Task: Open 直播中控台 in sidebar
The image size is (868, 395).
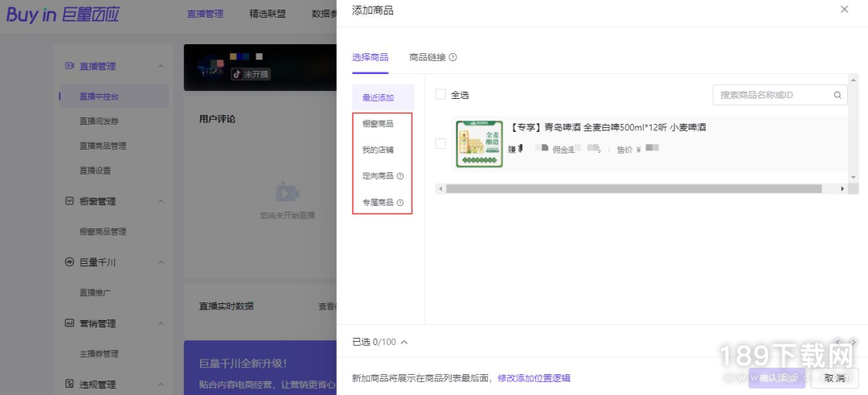Action: 113,97
